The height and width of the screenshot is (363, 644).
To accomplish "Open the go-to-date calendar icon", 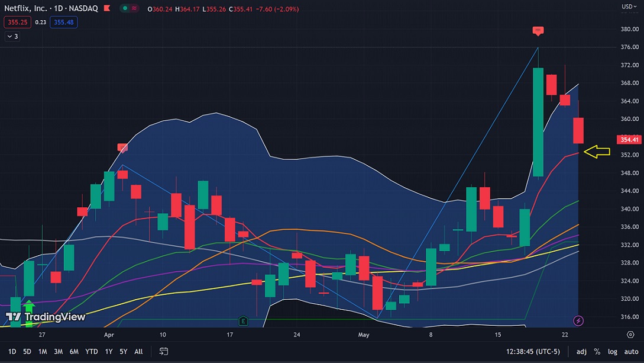I will coord(163,351).
